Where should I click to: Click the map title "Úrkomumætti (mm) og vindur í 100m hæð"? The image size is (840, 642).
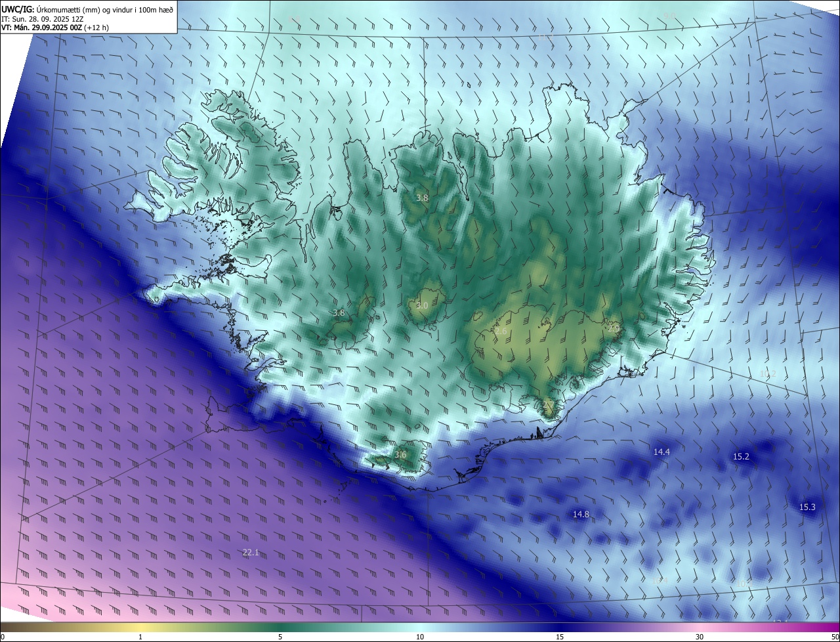(x=104, y=9)
